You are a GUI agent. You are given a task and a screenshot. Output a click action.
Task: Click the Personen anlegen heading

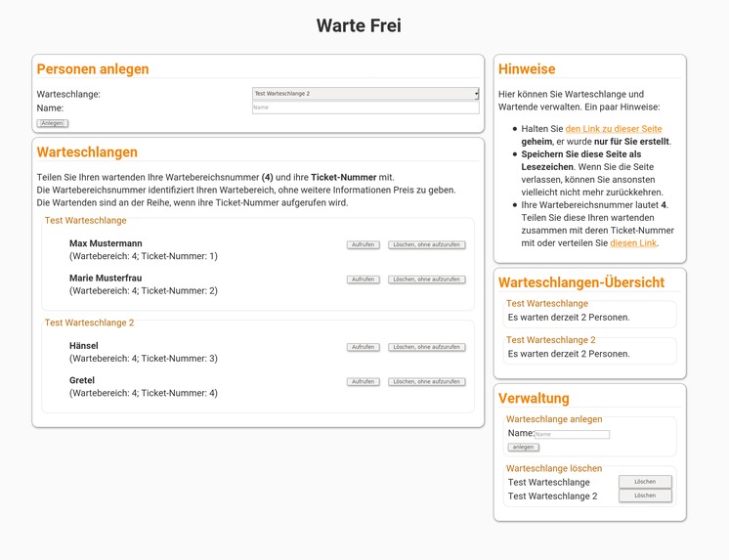pos(93,68)
